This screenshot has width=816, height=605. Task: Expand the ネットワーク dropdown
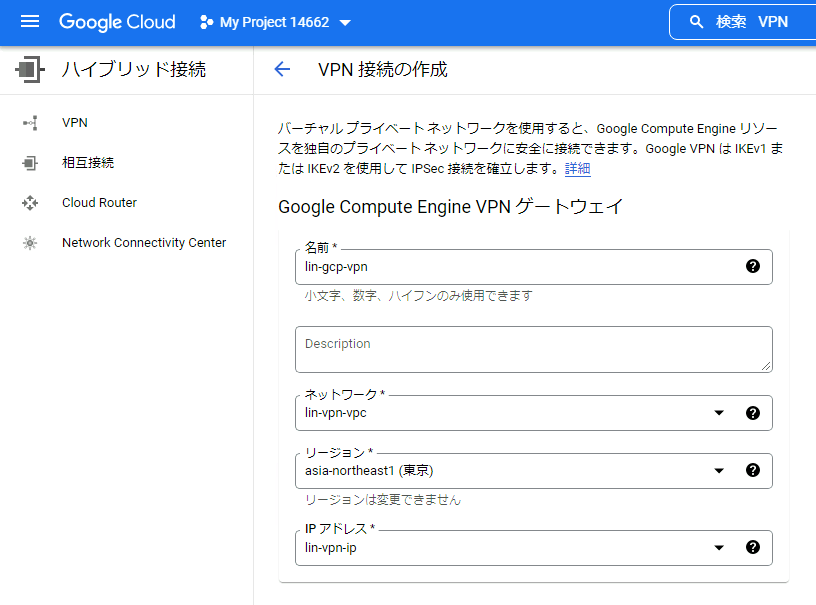[719, 412]
